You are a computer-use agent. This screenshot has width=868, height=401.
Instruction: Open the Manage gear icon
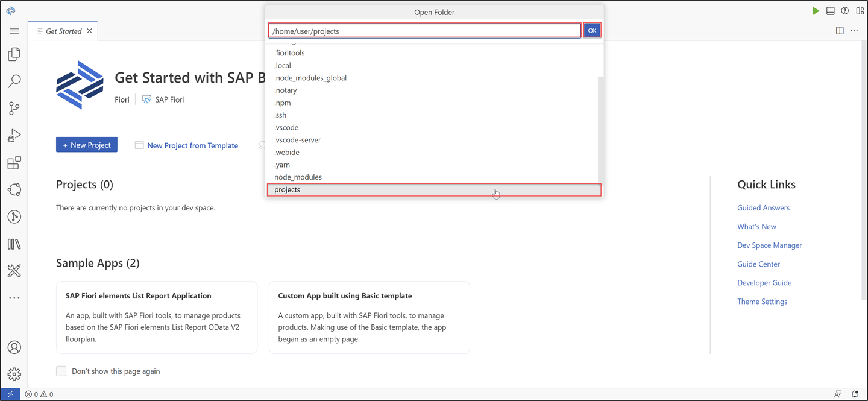point(14,374)
